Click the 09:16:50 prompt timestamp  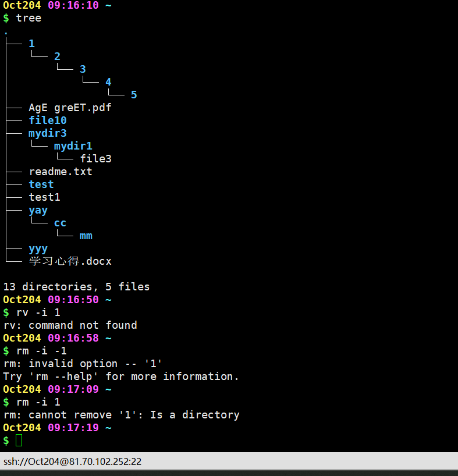tap(73, 300)
